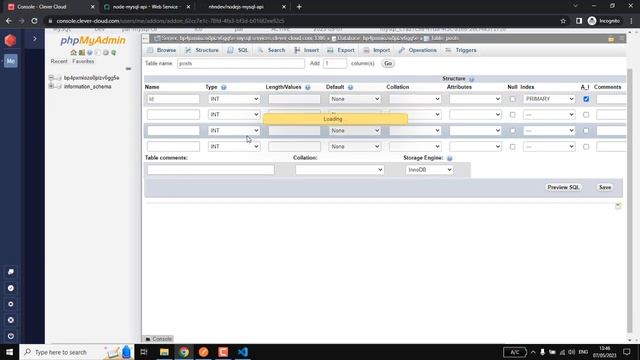640x360 pixels.
Task: Click the link-with-main-panel icon under Favorites
Action: (x=128, y=69)
